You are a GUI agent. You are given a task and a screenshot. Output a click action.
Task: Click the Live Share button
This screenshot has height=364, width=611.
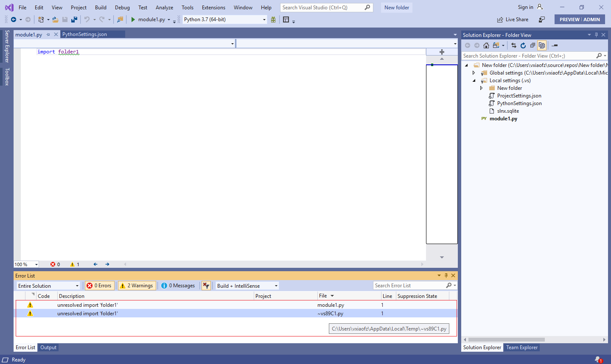pos(513,19)
